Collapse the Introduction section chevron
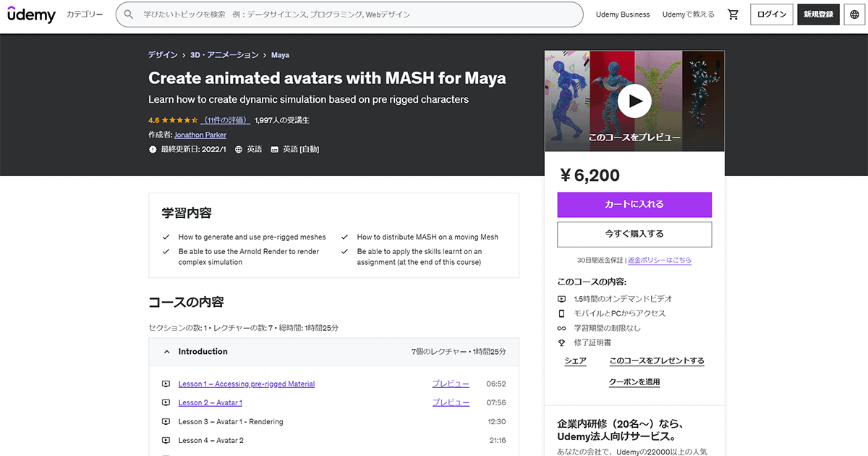This screenshot has height=456, width=868. click(167, 352)
